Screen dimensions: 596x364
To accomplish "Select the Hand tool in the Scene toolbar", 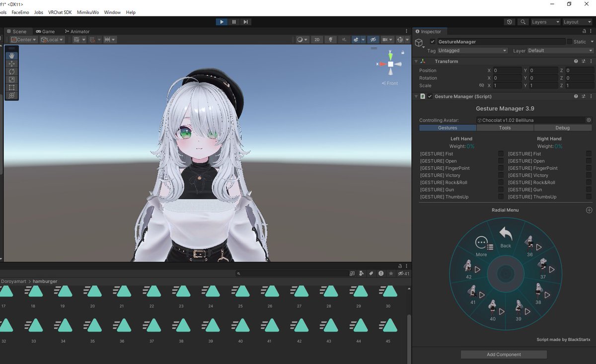I will [11, 55].
